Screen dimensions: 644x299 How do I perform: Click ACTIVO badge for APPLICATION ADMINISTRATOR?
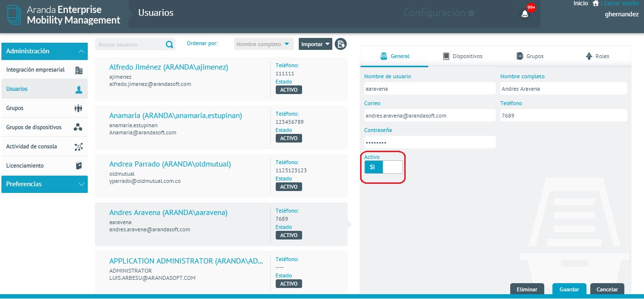tap(289, 284)
